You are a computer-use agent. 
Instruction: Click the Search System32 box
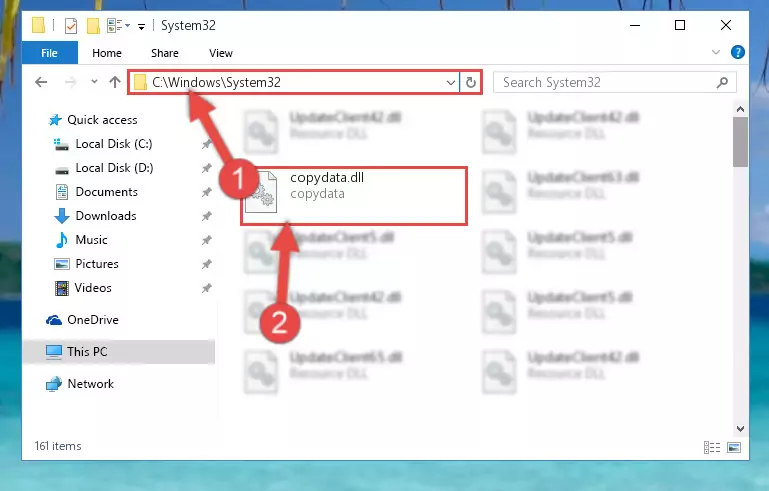[615, 82]
